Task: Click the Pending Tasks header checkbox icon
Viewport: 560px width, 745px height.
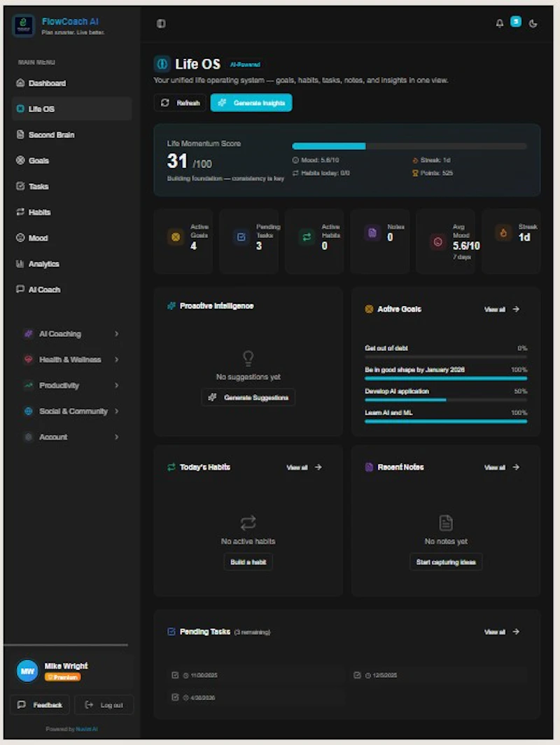Action: (x=171, y=632)
